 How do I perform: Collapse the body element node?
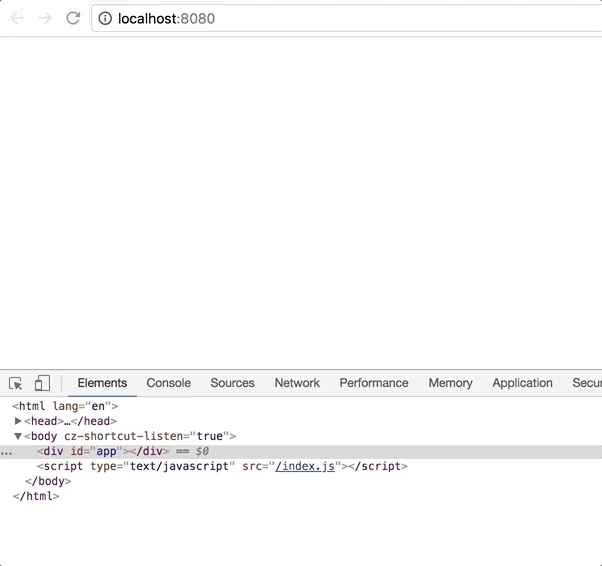tap(18, 436)
